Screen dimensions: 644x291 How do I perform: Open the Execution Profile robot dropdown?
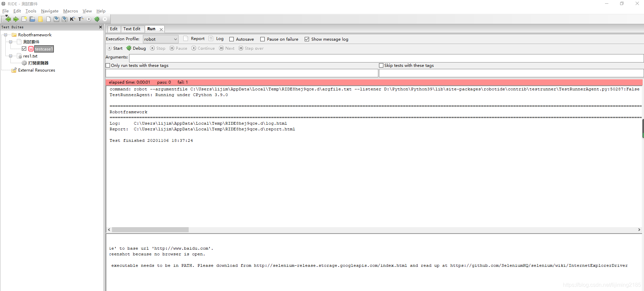(161, 39)
